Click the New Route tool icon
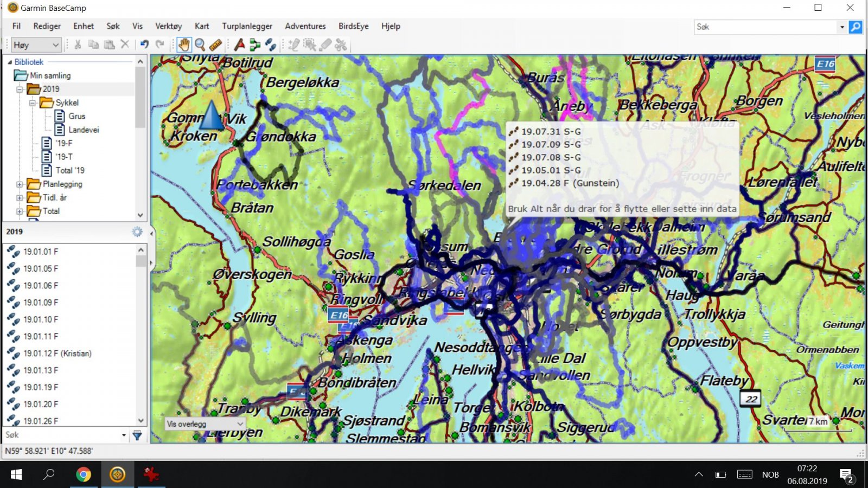 [x=255, y=44]
